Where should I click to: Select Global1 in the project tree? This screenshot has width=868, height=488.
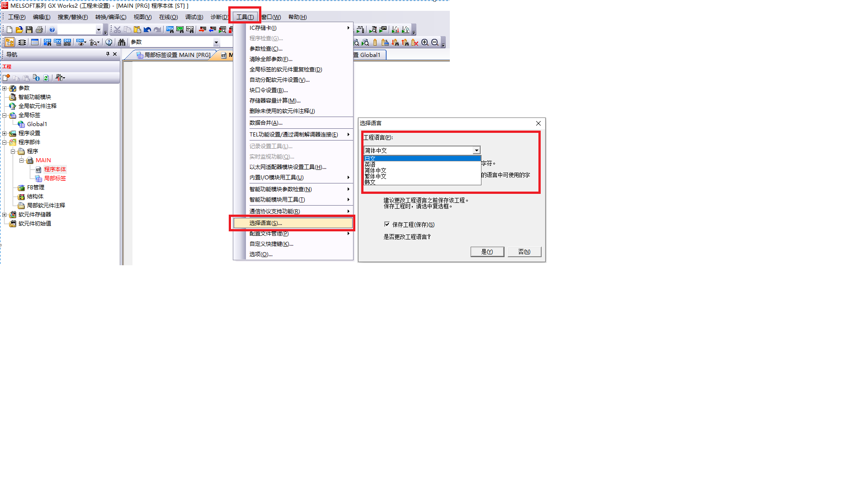(37, 124)
